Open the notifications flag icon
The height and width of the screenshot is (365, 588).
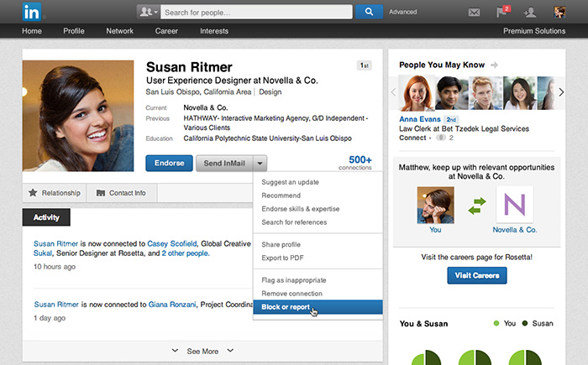tap(502, 12)
